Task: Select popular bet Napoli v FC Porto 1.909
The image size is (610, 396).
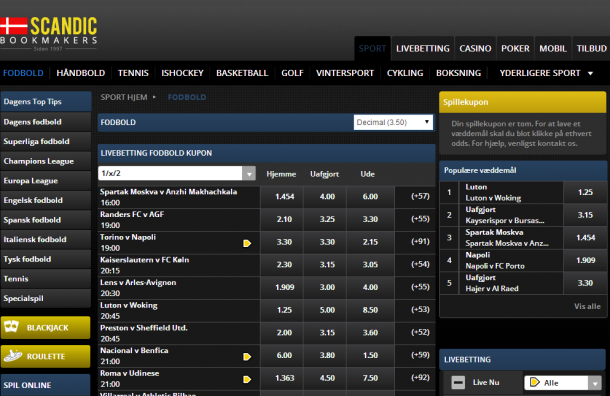Action: tap(585, 260)
